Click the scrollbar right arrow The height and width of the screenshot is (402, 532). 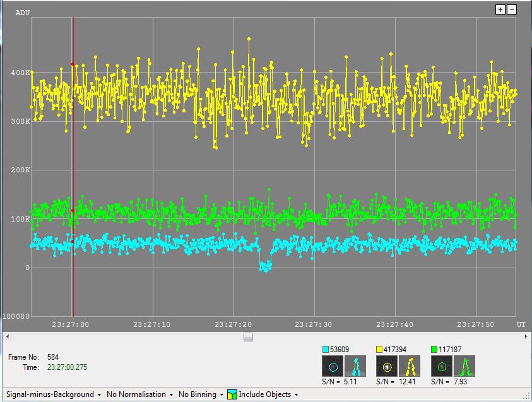(526, 337)
